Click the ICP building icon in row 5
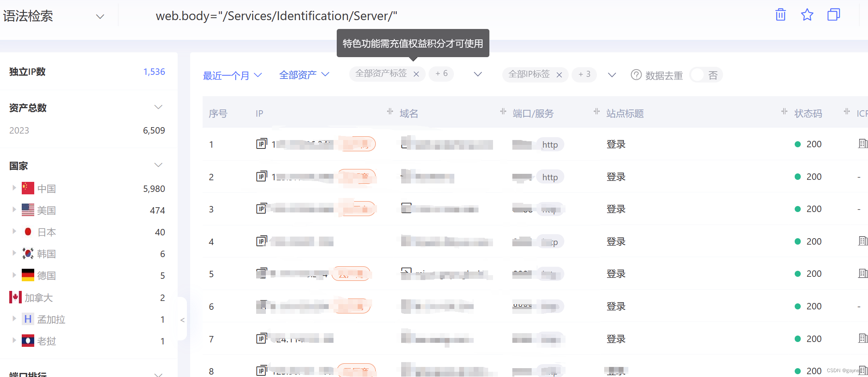 click(862, 273)
